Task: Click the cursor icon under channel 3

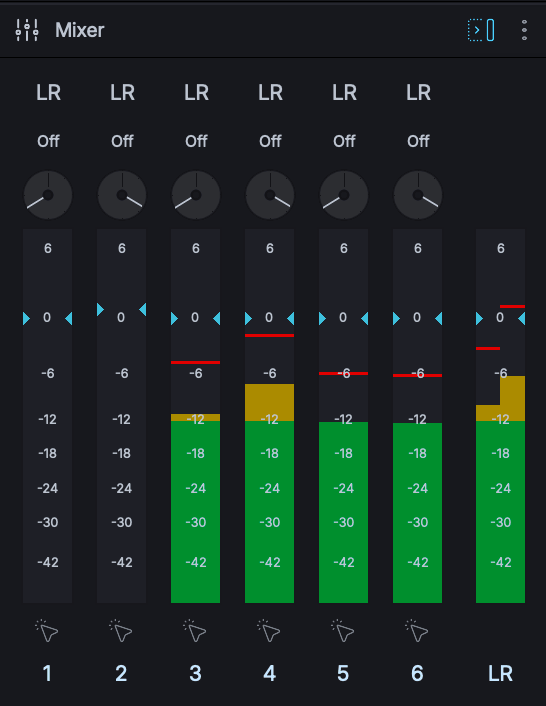Action: 195,630
